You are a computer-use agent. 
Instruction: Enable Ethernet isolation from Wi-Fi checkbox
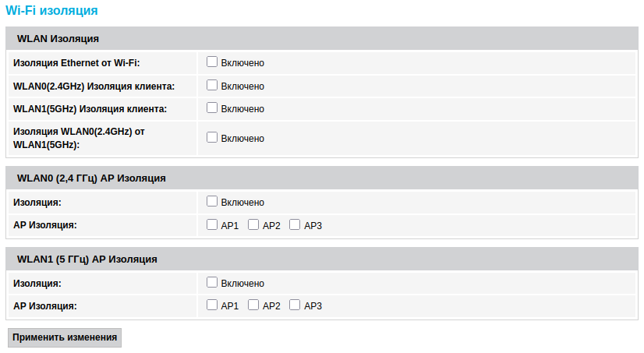pyautogui.click(x=212, y=62)
